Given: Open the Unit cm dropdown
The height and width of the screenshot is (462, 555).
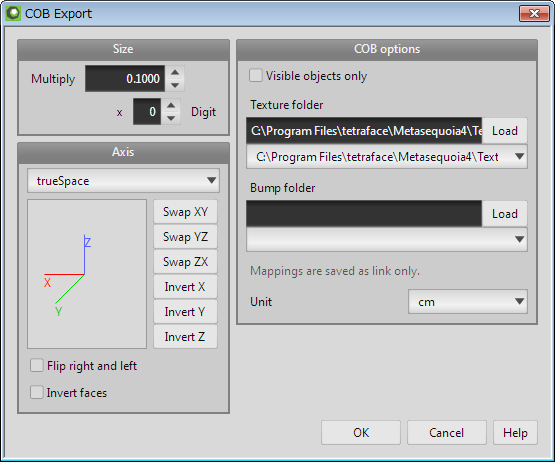Looking at the screenshot, I should [468, 302].
